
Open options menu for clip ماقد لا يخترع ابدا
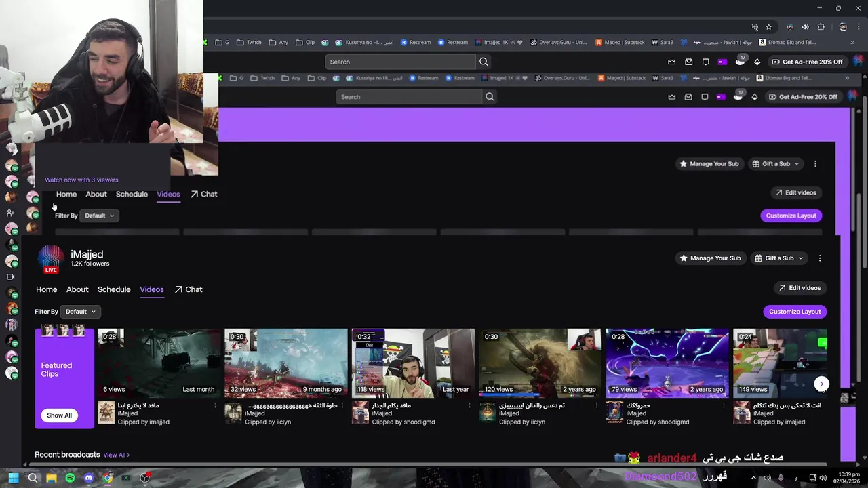(215, 405)
